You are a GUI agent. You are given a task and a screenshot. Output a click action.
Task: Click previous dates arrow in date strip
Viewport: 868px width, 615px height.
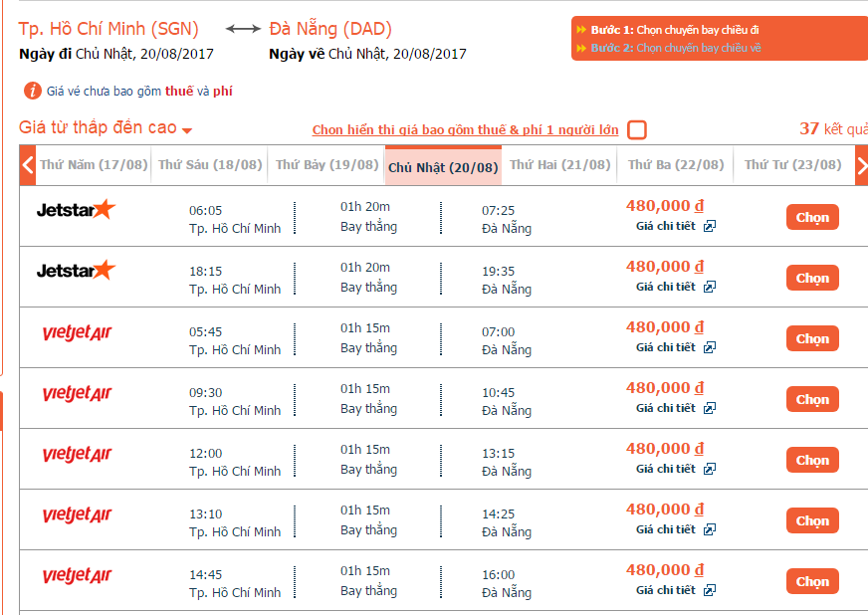point(28,165)
